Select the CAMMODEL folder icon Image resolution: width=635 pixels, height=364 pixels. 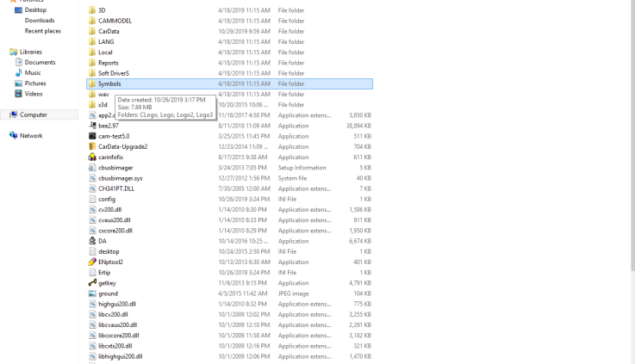(x=92, y=21)
